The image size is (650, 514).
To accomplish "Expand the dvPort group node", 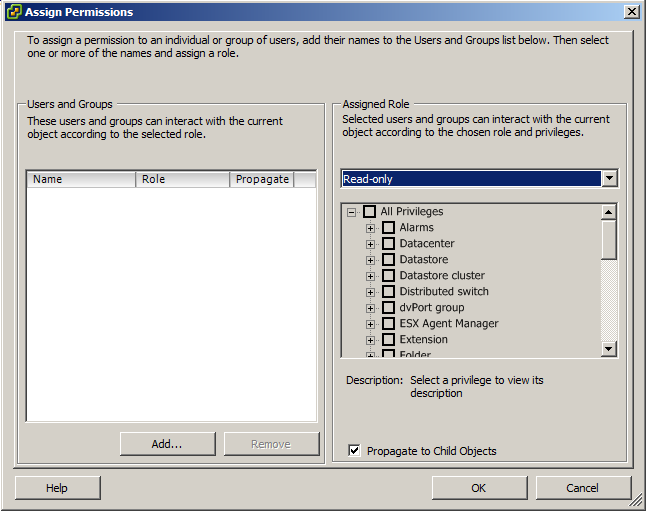I will click(370, 308).
